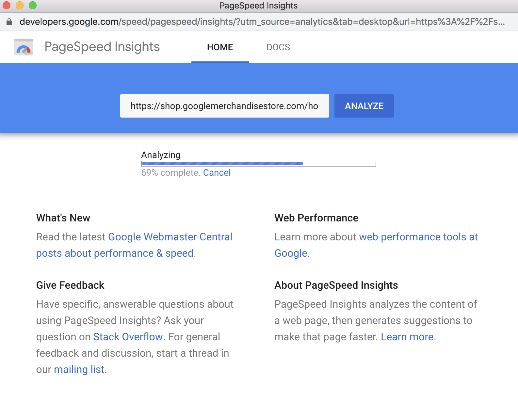This screenshot has width=518, height=420.
Task: Cancel the running analysis
Action: click(217, 172)
